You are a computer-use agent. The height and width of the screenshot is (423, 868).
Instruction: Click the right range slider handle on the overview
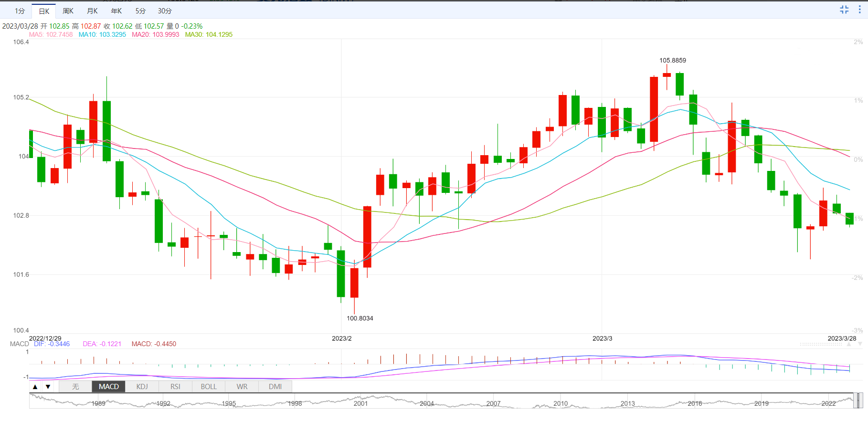(x=861, y=400)
